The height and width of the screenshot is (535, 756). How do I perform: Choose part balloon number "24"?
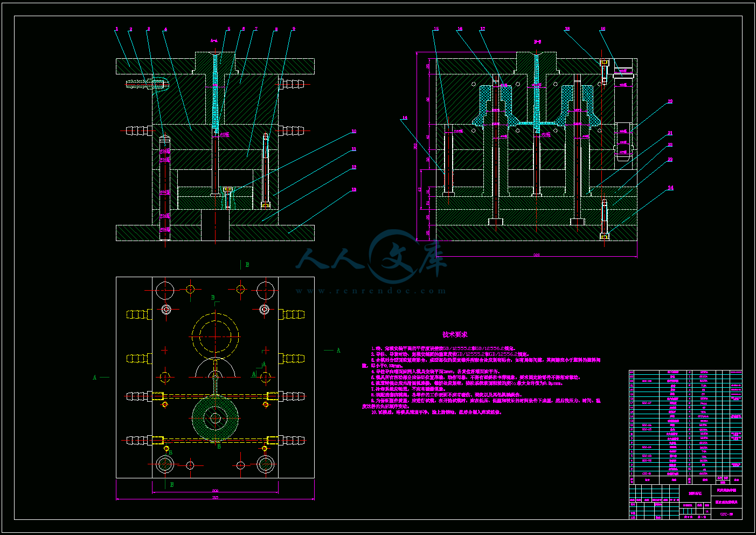point(670,188)
